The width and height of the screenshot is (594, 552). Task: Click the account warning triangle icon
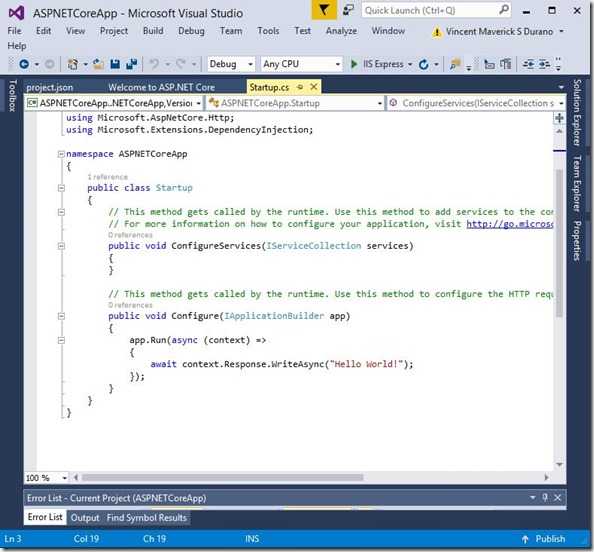click(437, 32)
